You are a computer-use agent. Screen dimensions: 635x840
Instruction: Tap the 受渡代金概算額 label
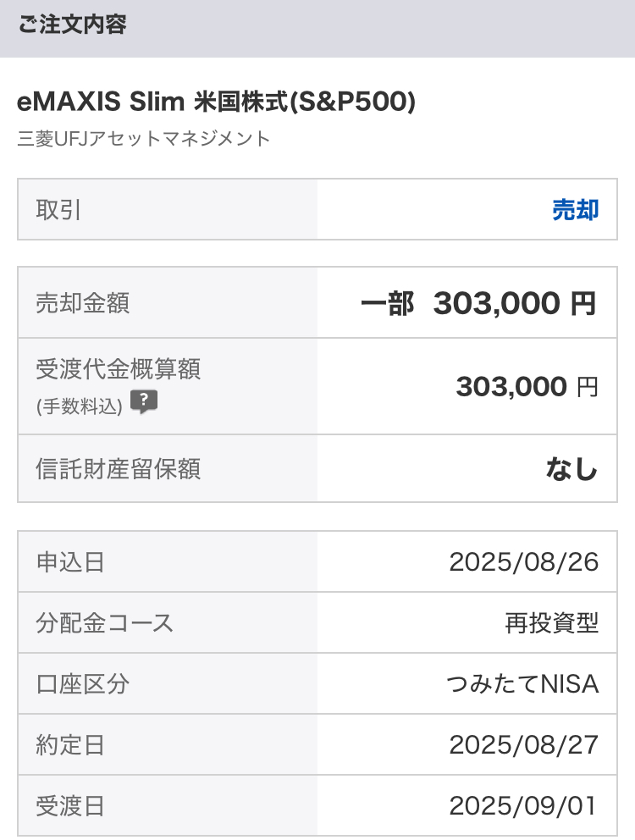[x=118, y=369]
